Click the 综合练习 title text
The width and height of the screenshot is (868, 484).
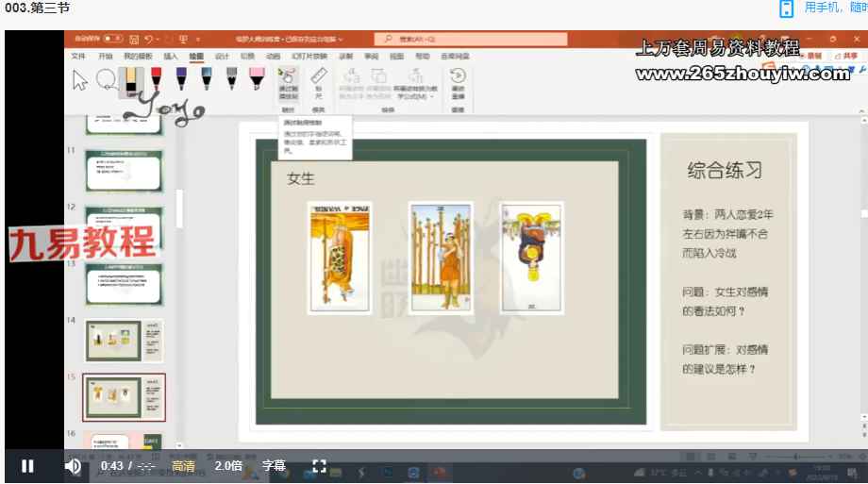725,170
